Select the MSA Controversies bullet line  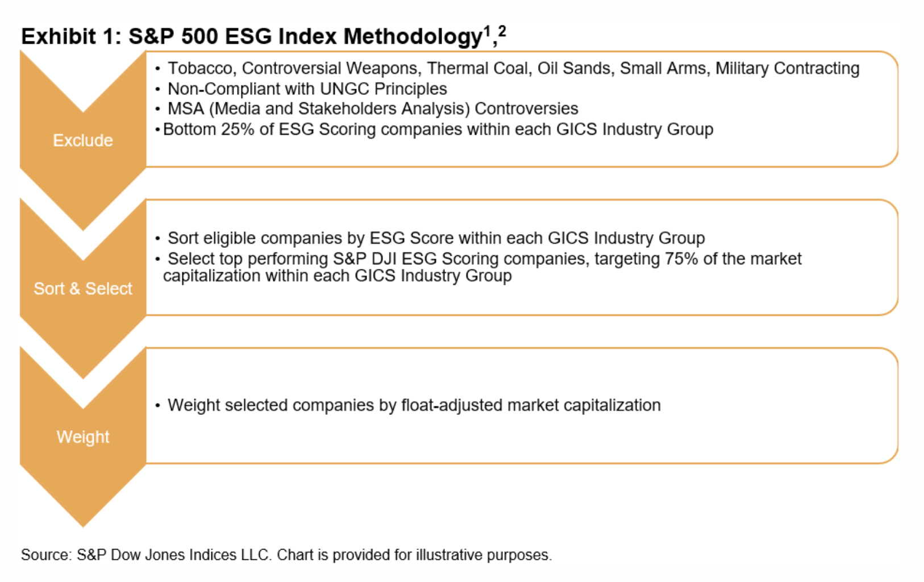[372, 109]
